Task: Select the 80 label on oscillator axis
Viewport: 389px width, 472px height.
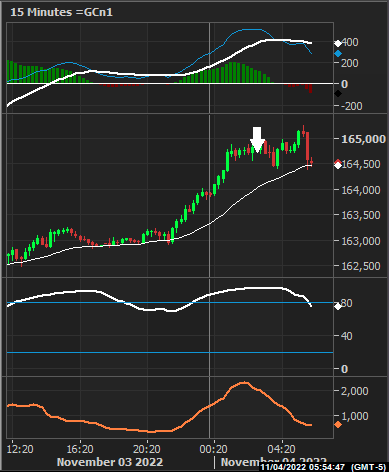Action: (x=347, y=303)
